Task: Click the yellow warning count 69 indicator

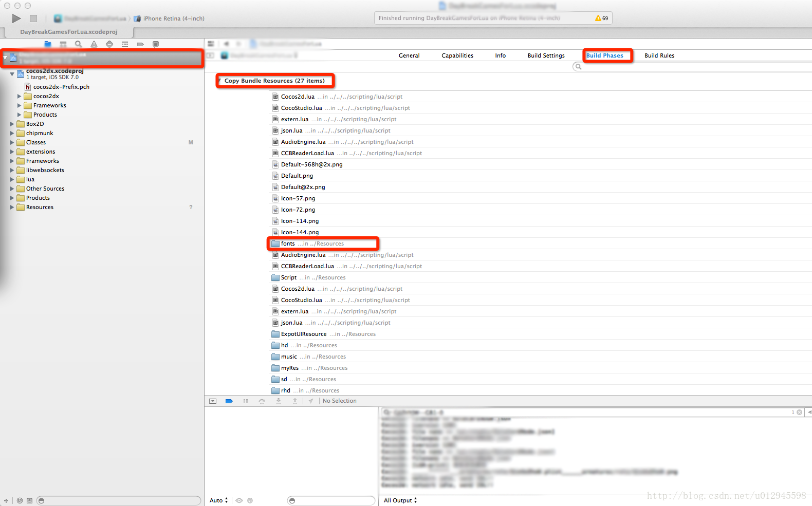Action: pyautogui.click(x=601, y=18)
